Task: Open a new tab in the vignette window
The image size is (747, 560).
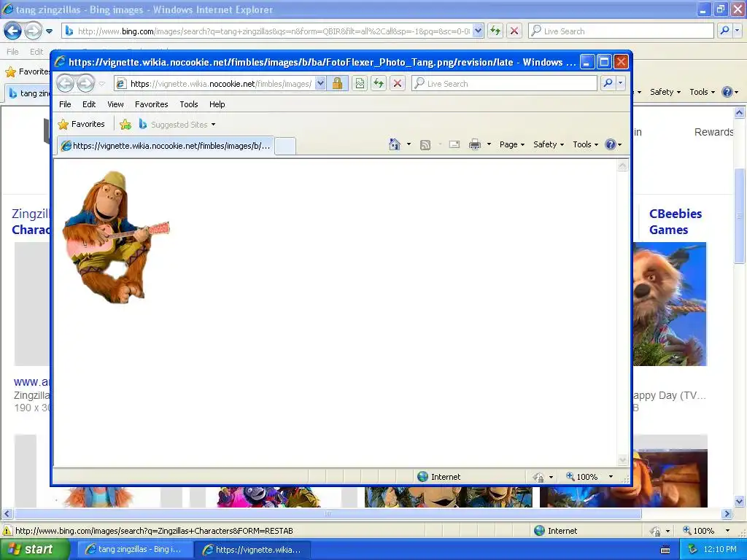Action: (285, 146)
